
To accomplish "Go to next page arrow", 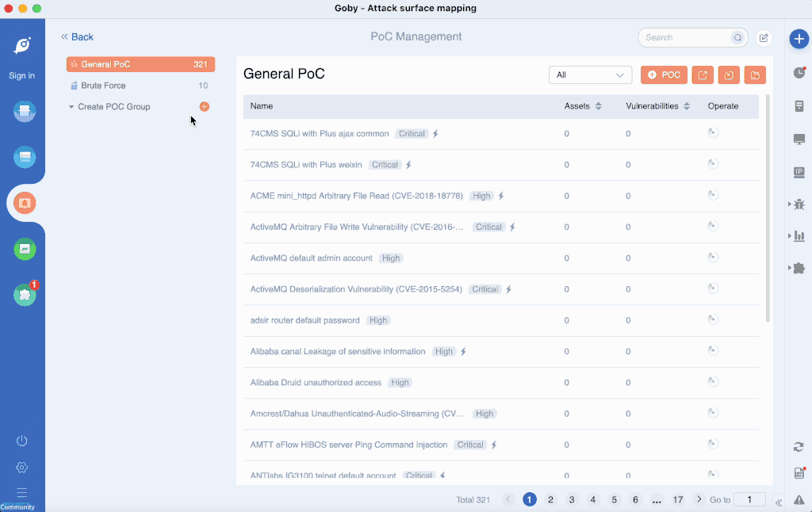I will click(x=699, y=499).
